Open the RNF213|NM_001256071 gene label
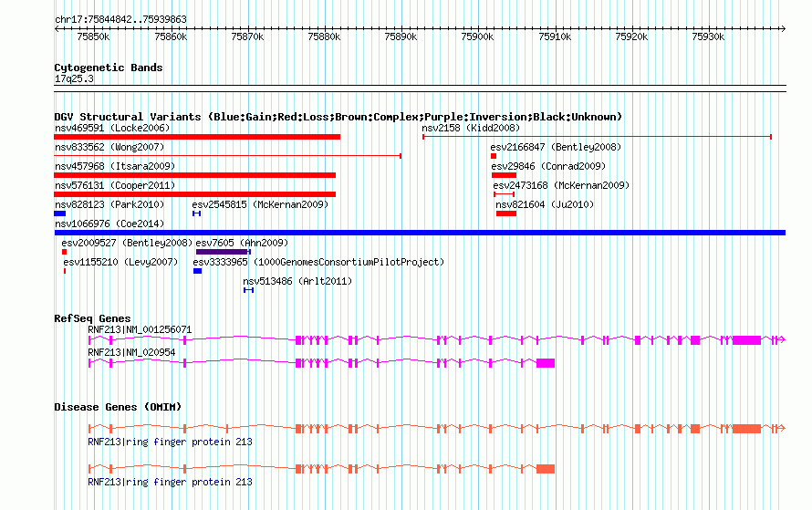The height and width of the screenshot is (510, 812). pyautogui.click(x=140, y=330)
